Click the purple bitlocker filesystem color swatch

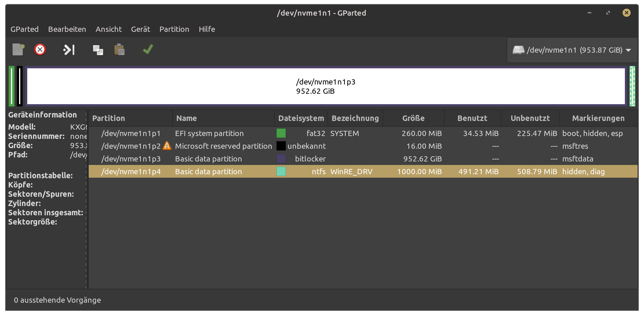point(281,159)
